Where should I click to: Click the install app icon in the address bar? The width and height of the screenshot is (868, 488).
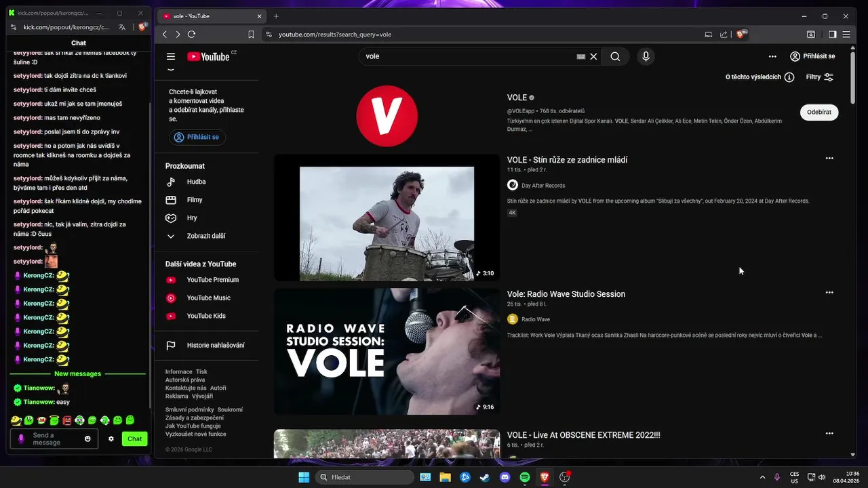(709, 35)
